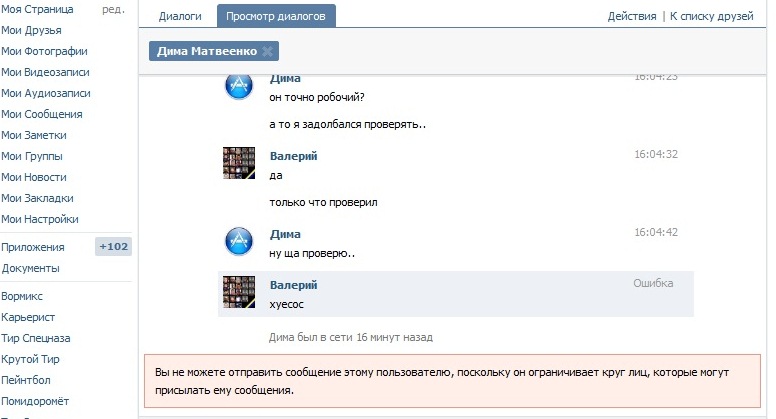Launch the Вормикс app
This screenshot has width=776, height=419.
pyautogui.click(x=23, y=296)
